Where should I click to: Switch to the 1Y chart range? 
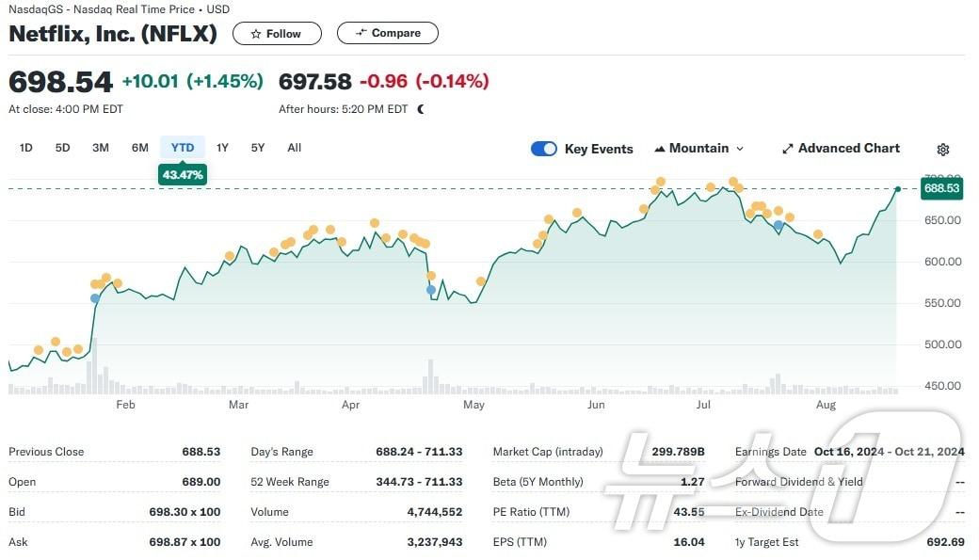pyautogui.click(x=222, y=148)
